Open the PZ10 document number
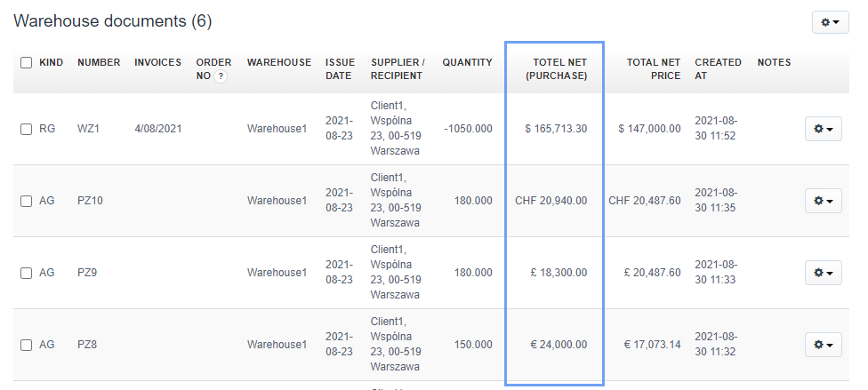Viewport: 868px width, 390px height. (x=90, y=201)
